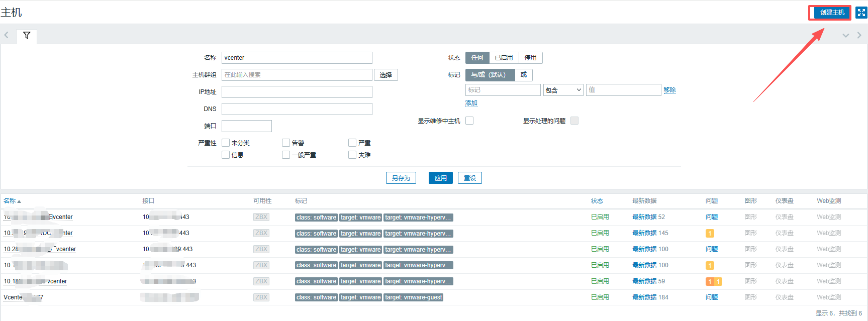Choose the 与/或 (默认) tag mode
868x321 pixels.
coord(490,75)
